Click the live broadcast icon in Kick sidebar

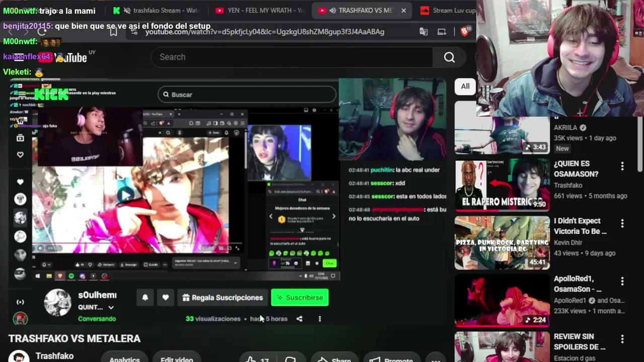click(20, 302)
